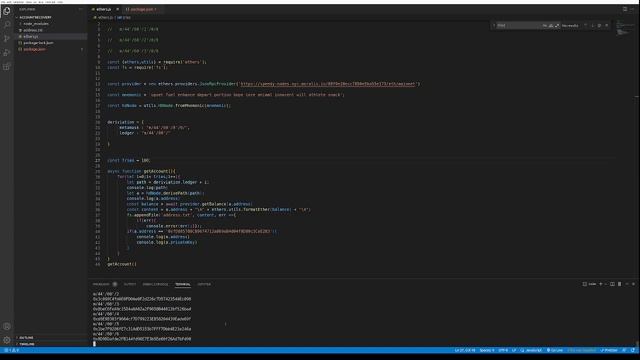
Task: Switch to the DEBUG CONSOLE panel tab
Action: (x=156, y=284)
